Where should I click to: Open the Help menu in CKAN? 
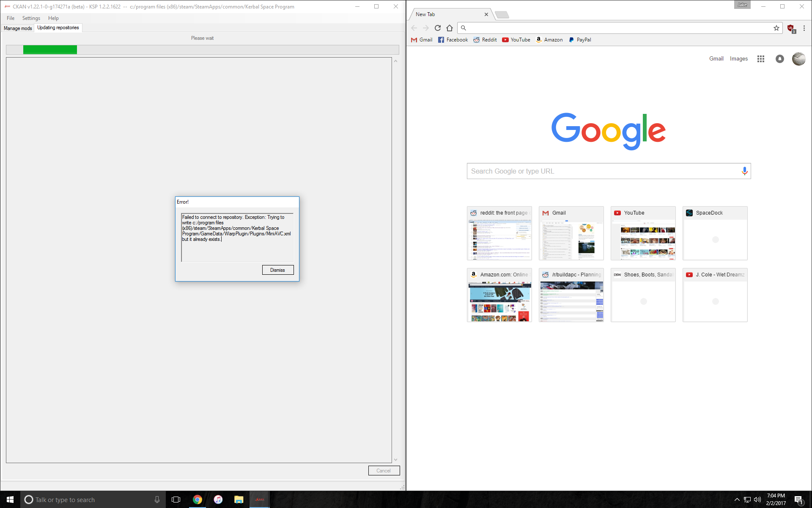coord(53,18)
